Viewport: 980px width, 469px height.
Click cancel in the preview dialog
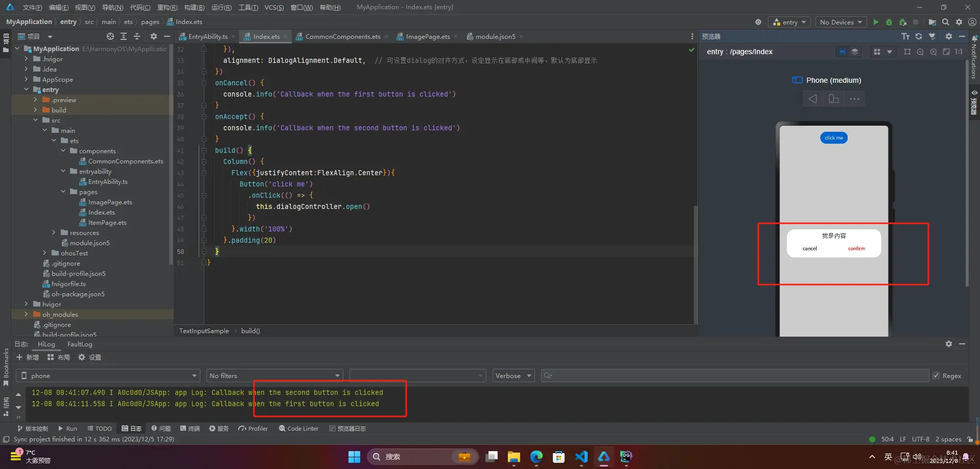[809, 249]
